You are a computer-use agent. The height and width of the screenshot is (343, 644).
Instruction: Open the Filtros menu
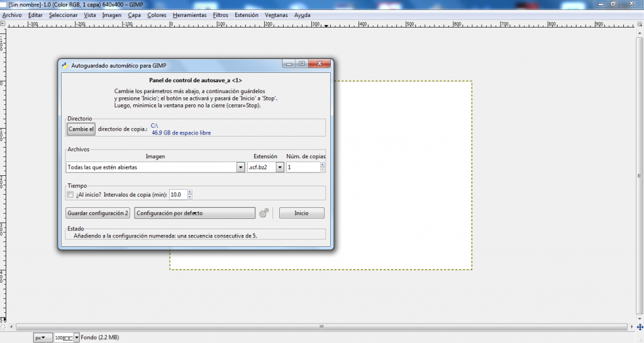pyautogui.click(x=221, y=15)
